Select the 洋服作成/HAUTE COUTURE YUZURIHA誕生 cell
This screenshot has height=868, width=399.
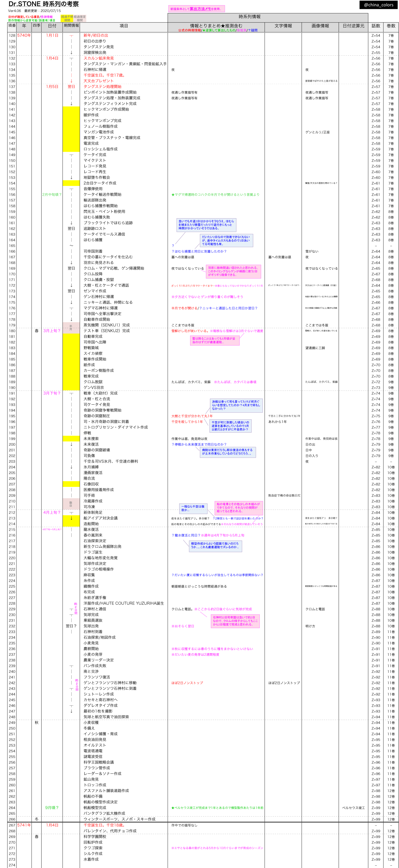tap(124, 603)
